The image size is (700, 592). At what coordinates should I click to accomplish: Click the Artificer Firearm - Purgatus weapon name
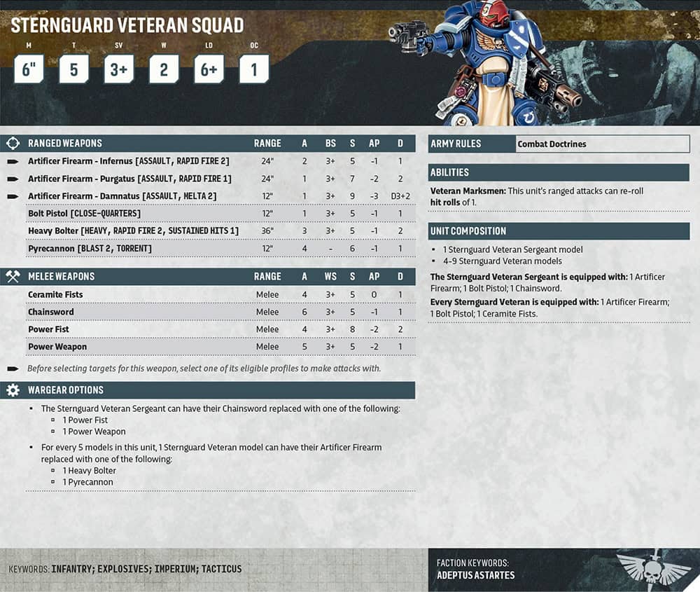[81, 179]
